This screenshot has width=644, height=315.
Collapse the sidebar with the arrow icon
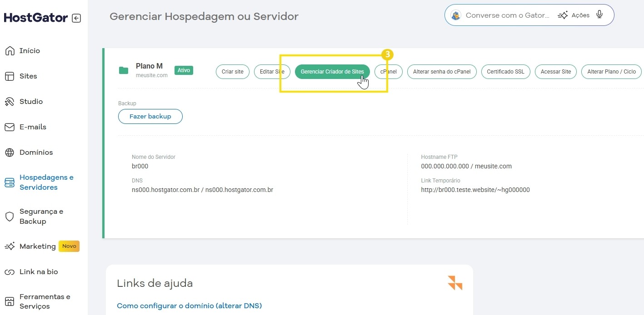pyautogui.click(x=76, y=18)
